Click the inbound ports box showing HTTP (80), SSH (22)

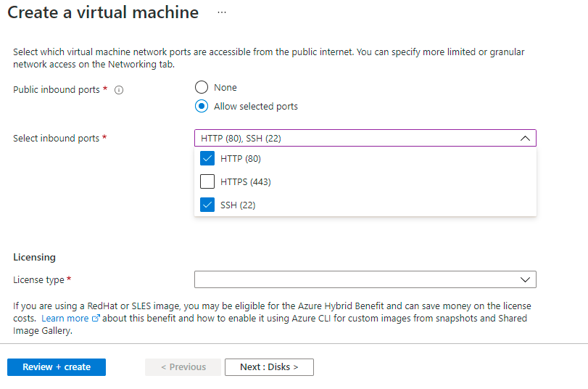tap(355, 139)
